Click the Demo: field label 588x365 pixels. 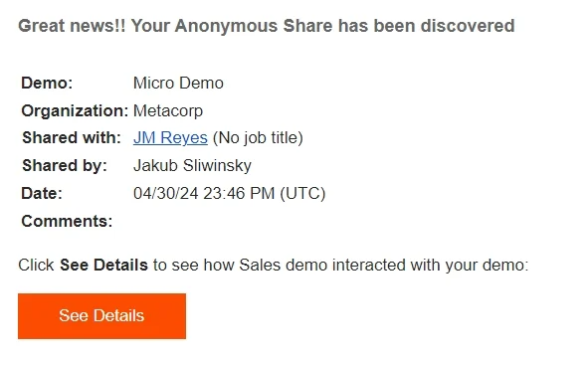point(47,83)
